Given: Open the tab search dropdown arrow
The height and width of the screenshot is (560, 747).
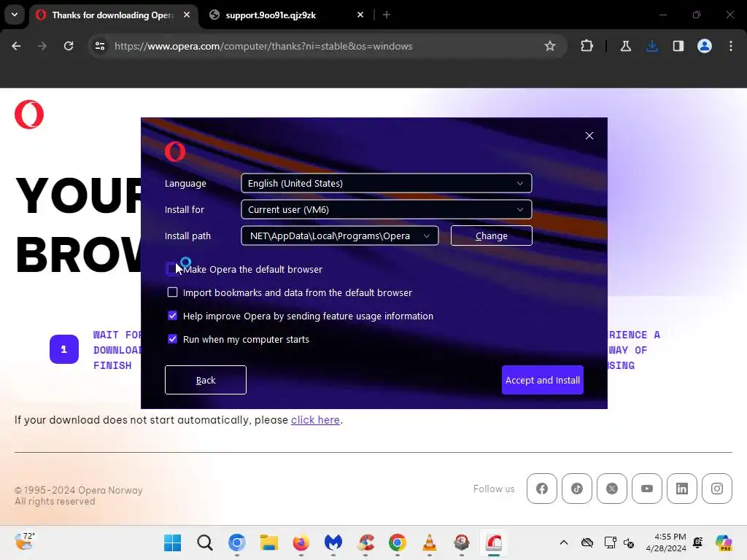Looking at the screenshot, I should 15,15.
